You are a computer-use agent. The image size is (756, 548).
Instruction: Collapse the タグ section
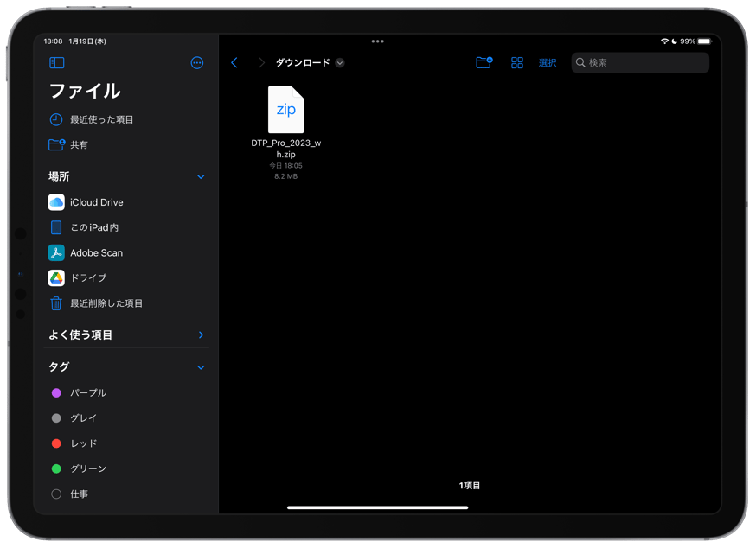201,367
